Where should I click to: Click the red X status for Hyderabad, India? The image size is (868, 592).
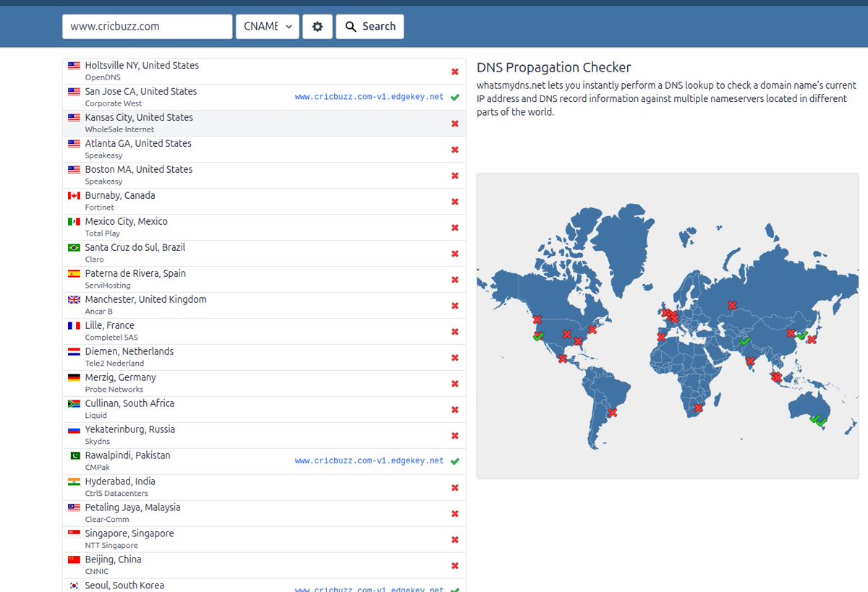click(455, 488)
